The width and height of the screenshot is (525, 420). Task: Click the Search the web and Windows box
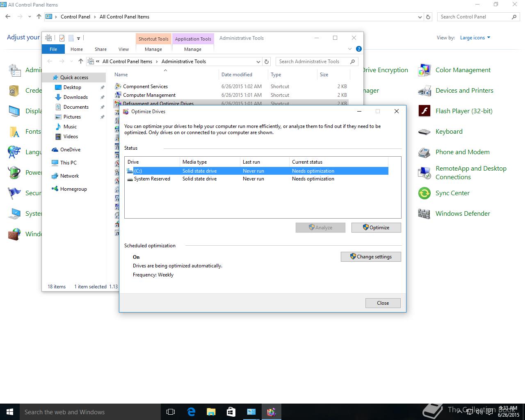click(x=90, y=412)
